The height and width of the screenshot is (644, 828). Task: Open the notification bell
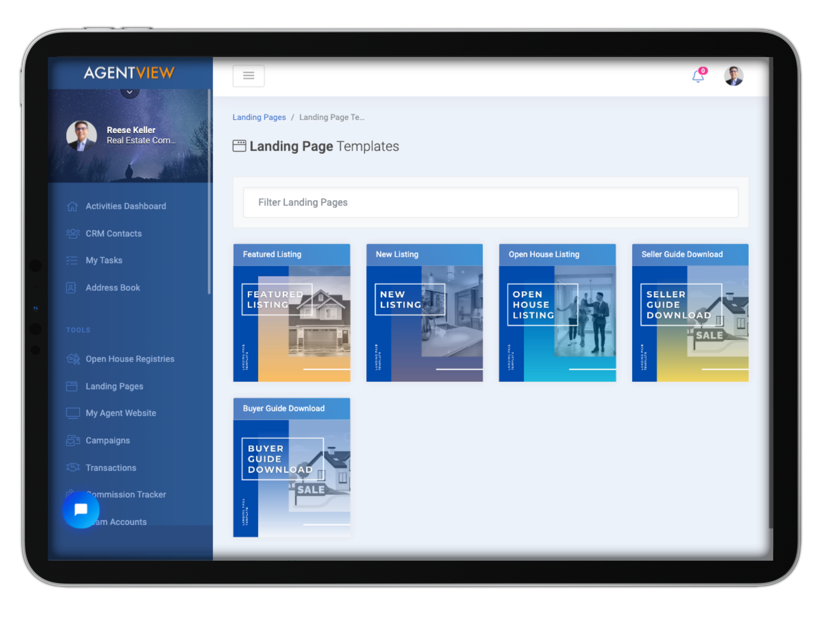[x=697, y=77]
